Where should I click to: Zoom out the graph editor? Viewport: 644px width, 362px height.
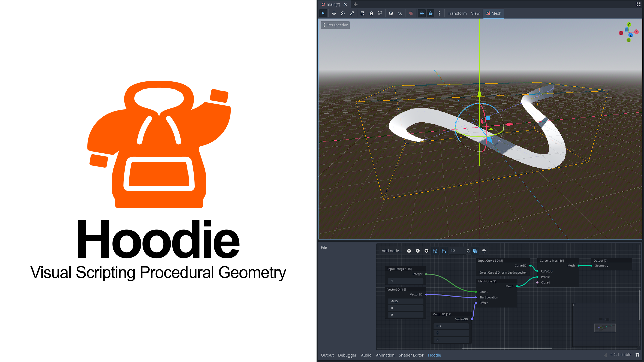coord(409,251)
